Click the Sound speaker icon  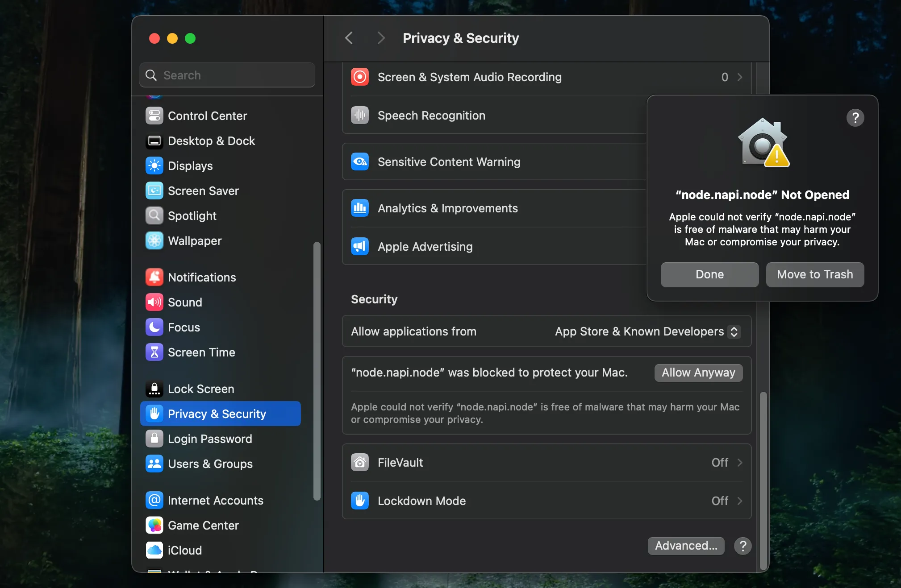(x=154, y=302)
